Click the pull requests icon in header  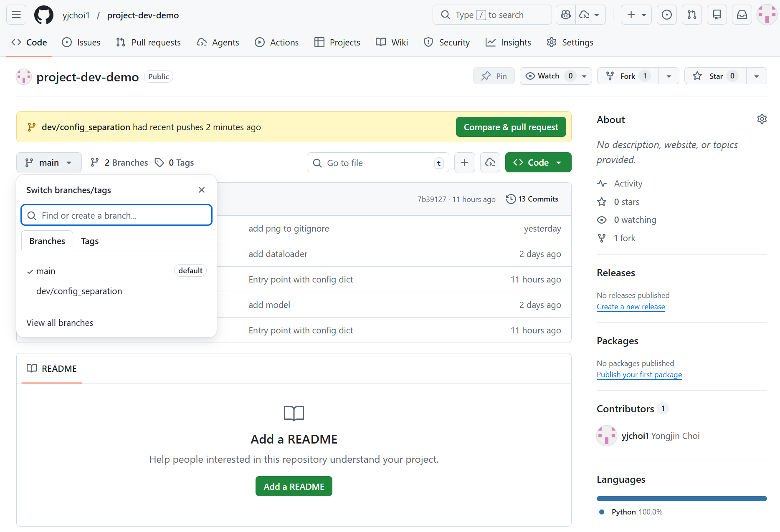pyautogui.click(x=692, y=15)
